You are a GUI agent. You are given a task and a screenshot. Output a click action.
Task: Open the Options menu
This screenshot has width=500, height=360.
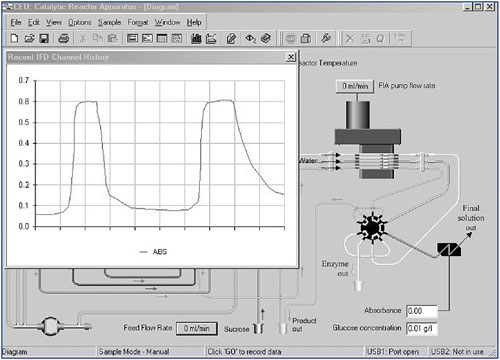(x=80, y=22)
